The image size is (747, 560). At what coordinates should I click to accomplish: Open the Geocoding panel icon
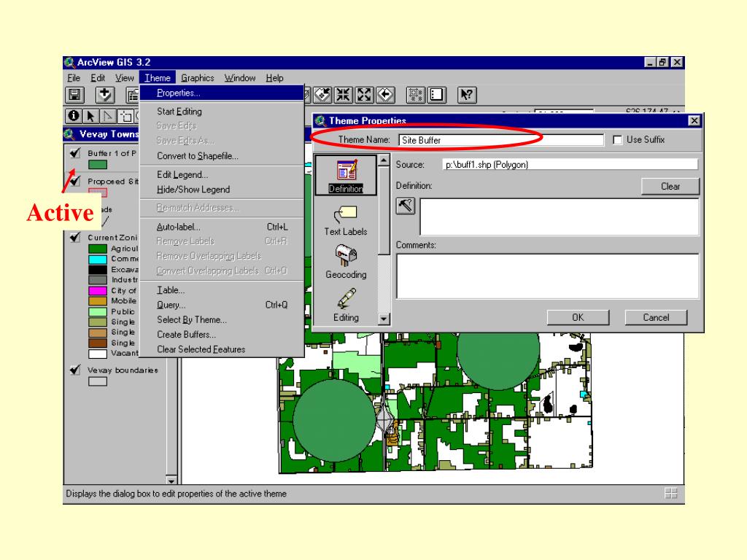pyautogui.click(x=346, y=262)
